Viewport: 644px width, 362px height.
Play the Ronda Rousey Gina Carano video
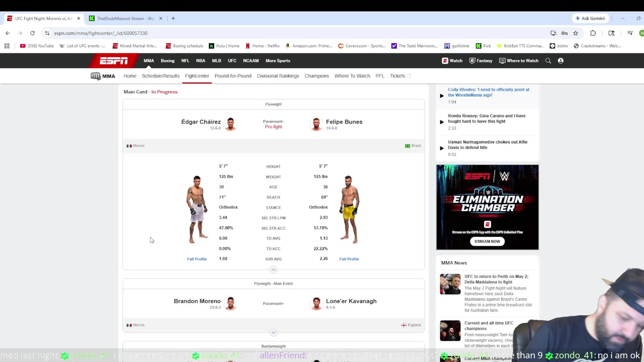pos(442,122)
